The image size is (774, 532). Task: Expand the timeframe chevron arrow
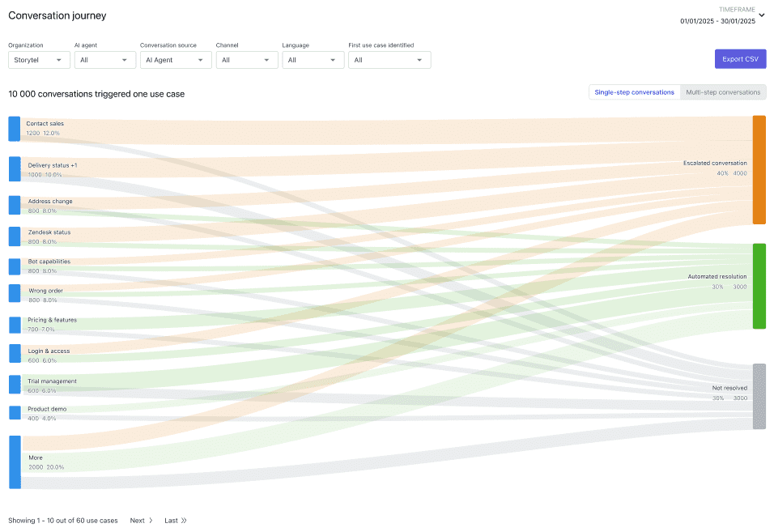[x=762, y=15]
